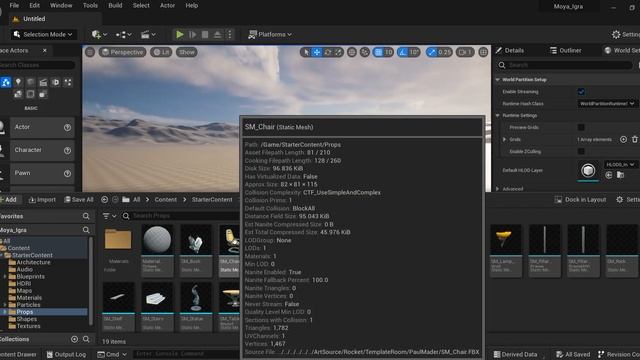Close the Place Actors panel tab
This screenshot has height=360, width=640.
(x=44, y=51)
